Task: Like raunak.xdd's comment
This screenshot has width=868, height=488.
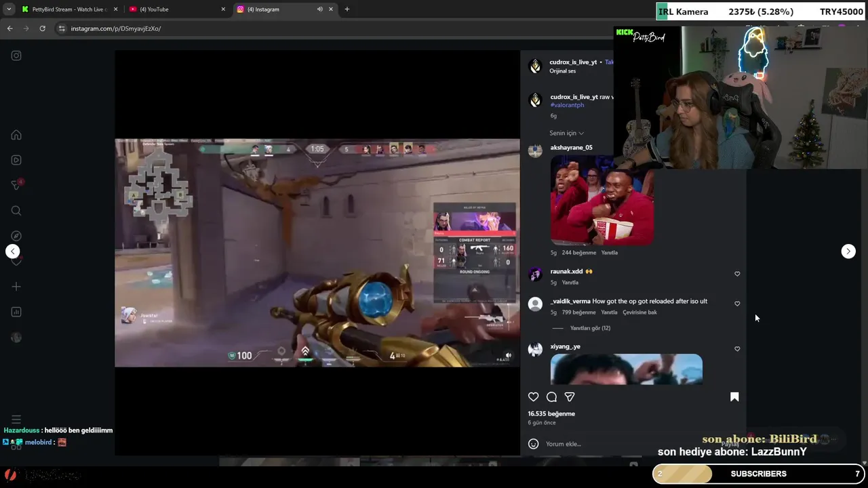Action: point(737,274)
